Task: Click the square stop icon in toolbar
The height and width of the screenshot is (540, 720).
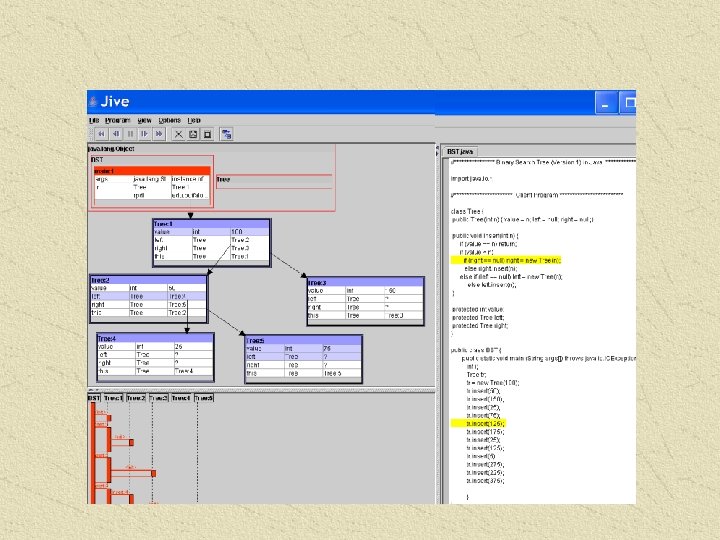Action: 207,134
